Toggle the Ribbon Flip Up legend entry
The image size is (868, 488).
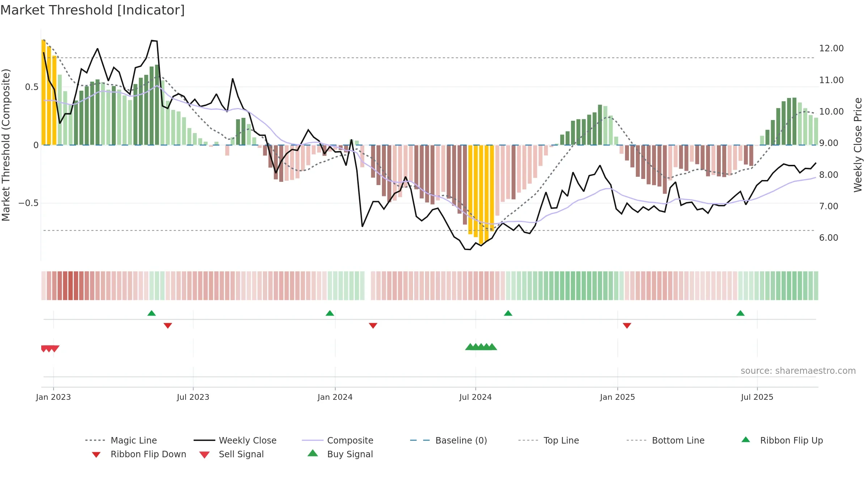click(782, 440)
